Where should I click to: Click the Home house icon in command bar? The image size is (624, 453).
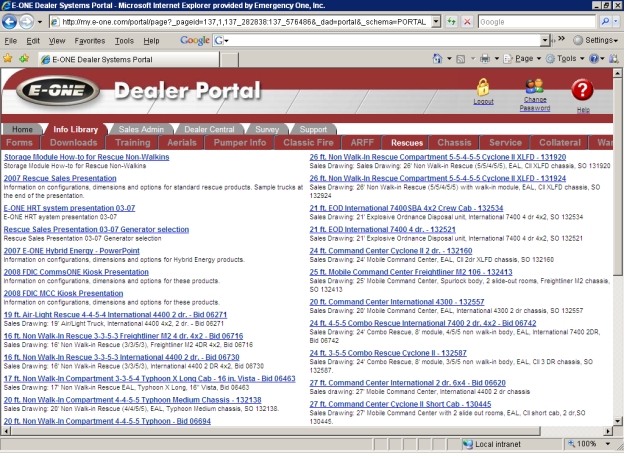(437, 59)
